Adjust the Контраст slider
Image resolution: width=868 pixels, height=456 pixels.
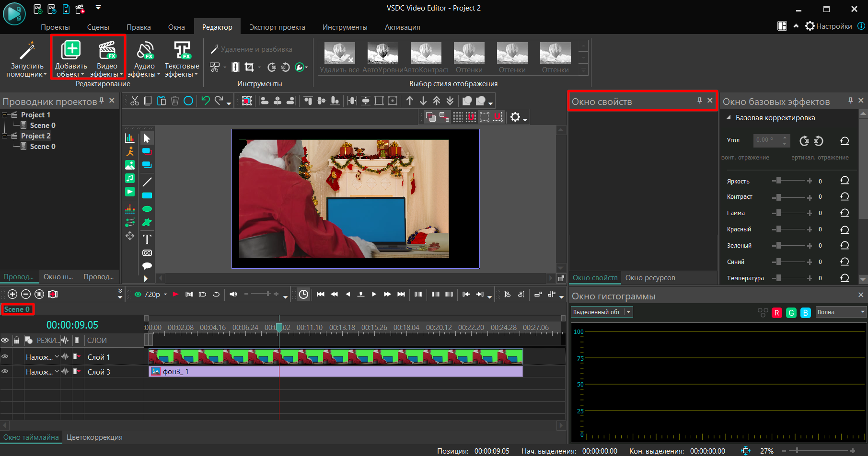coord(791,197)
